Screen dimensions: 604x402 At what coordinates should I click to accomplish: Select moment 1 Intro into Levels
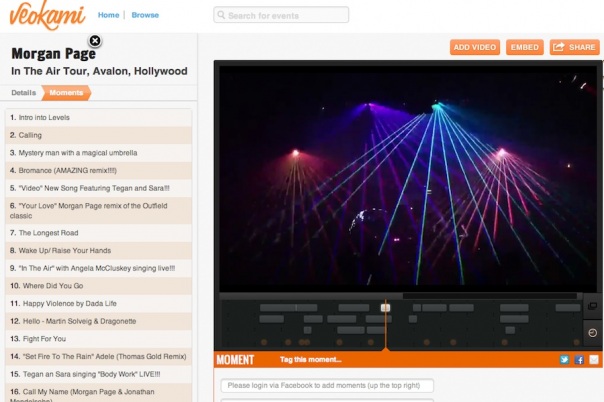(99, 118)
